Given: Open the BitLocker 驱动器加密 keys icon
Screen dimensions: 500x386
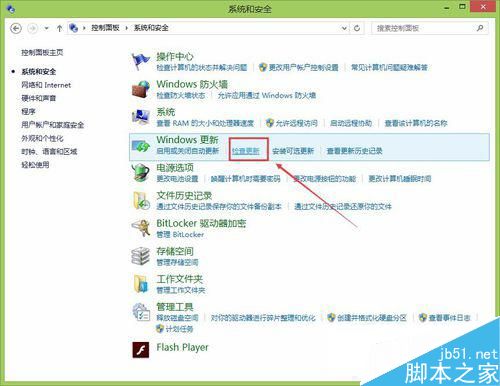Looking at the screenshot, I should tap(141, 228).
